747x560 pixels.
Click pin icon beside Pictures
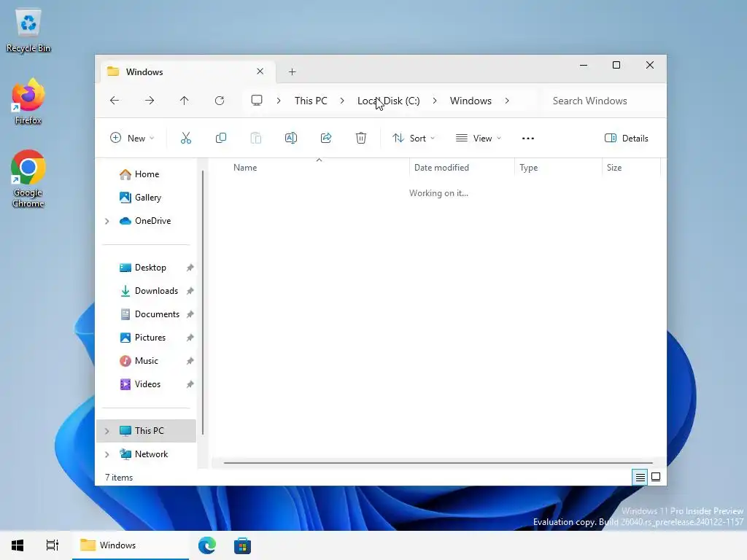click(190, 338)
